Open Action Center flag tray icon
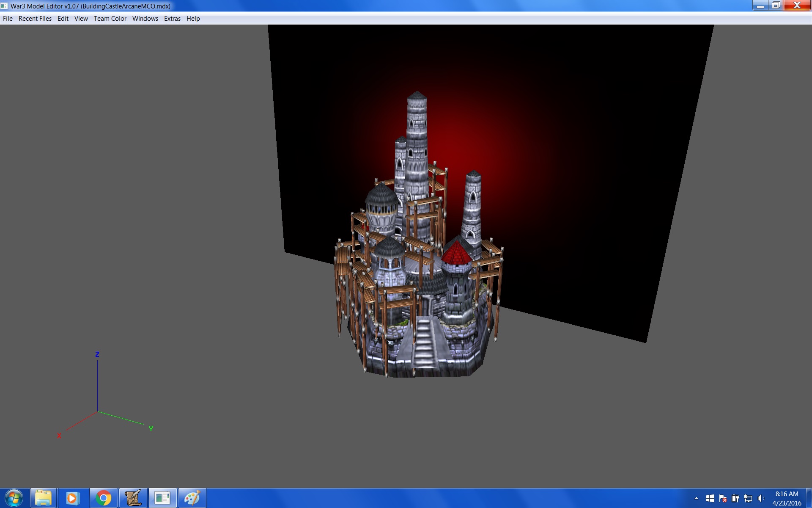 723,498
